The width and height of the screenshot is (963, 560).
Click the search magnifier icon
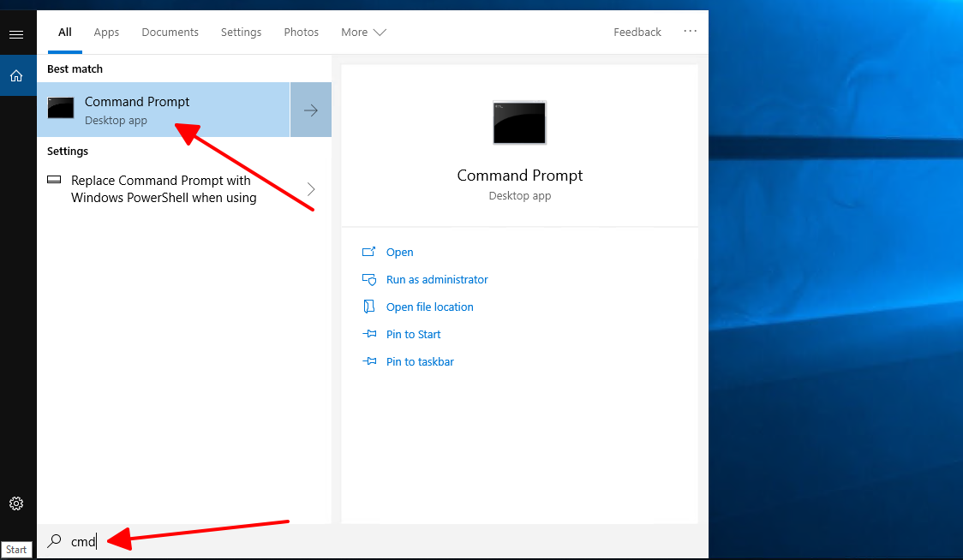pos(54,541)
